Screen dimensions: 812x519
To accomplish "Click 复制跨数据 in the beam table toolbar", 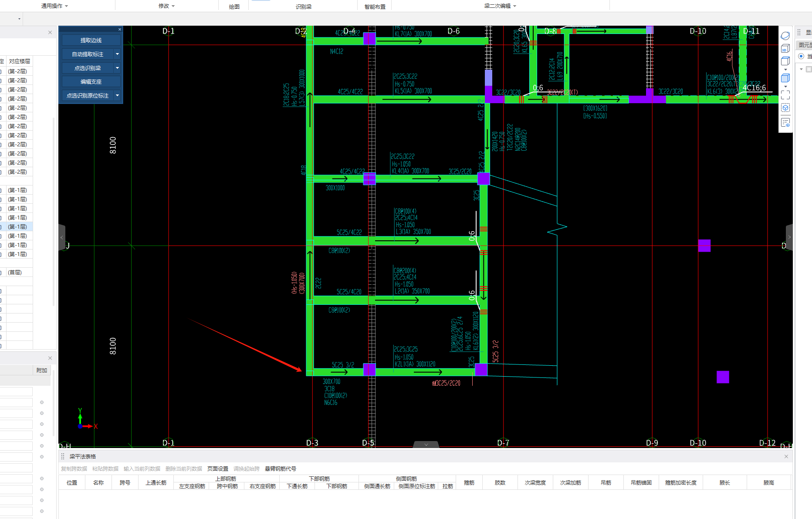I will pyautogui.click(x=74, y=468).
